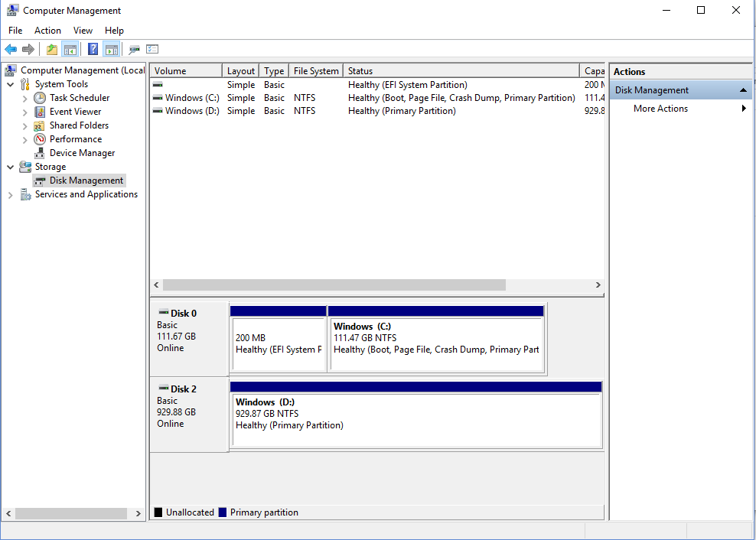
Task: Select the up one level folder icon
Action: click(51, 48)
